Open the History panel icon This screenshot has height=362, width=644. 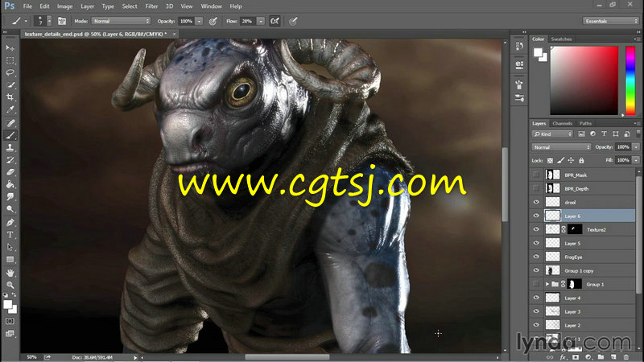(519, 47)
